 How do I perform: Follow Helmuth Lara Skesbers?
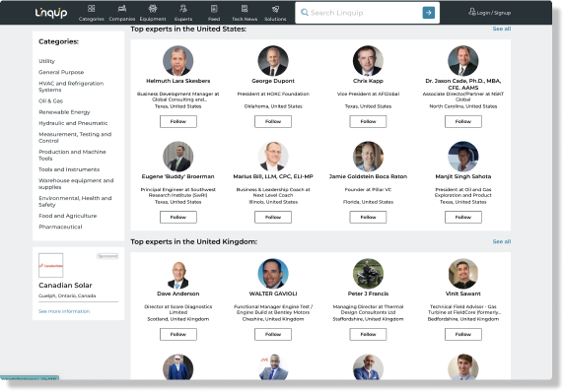pos(178,121)
